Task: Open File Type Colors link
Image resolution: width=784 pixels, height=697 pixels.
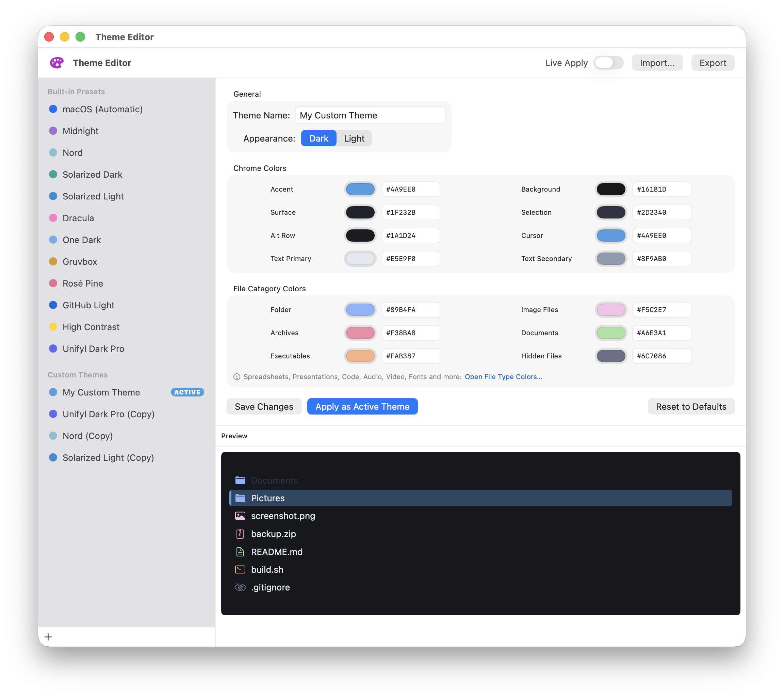Action: coord(503,377)
